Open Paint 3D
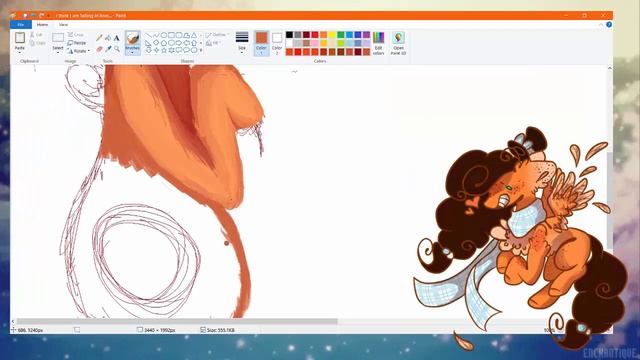This screenshot has height=360, width=640. click(398, 43)
